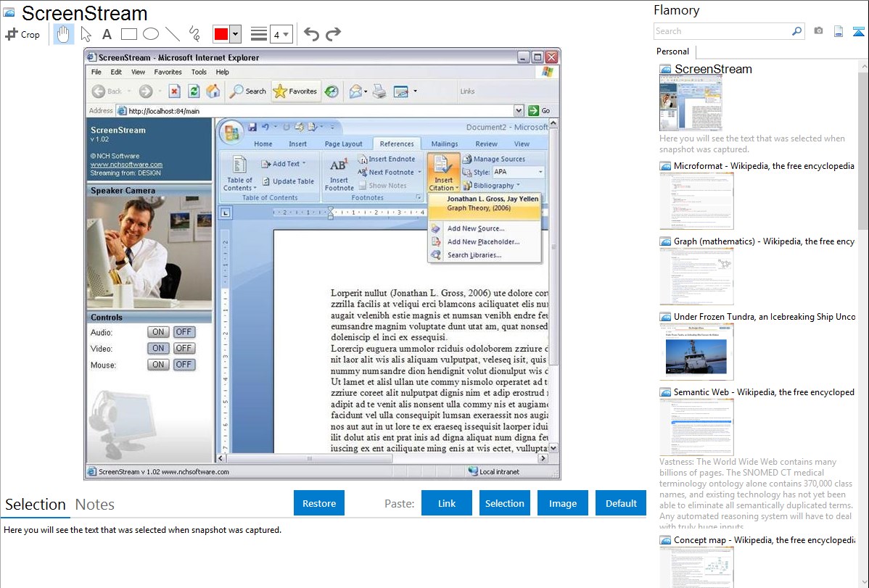Open Graph (mathematics) Wikipedia snapshot title
The height and width of the screenshot is (588, 869).
[764, 241]
